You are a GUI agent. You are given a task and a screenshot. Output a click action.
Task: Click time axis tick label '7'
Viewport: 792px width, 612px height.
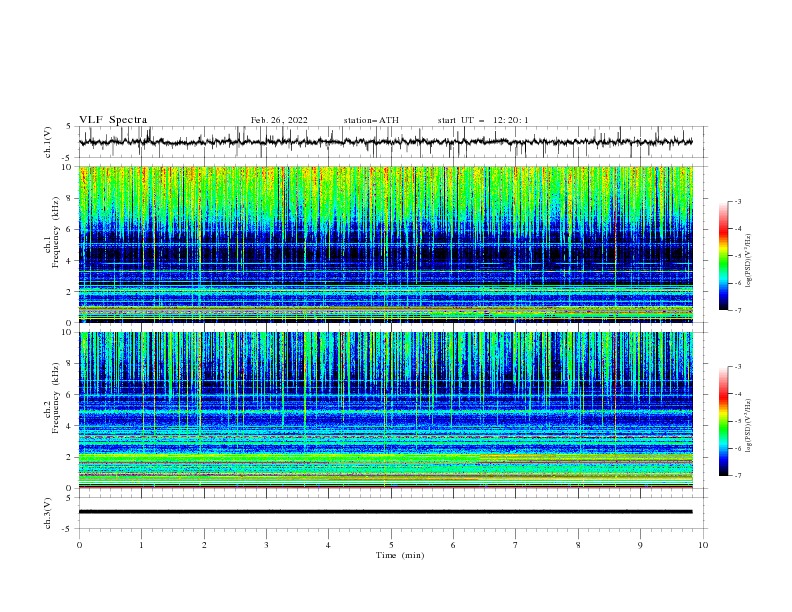[516, 545]
